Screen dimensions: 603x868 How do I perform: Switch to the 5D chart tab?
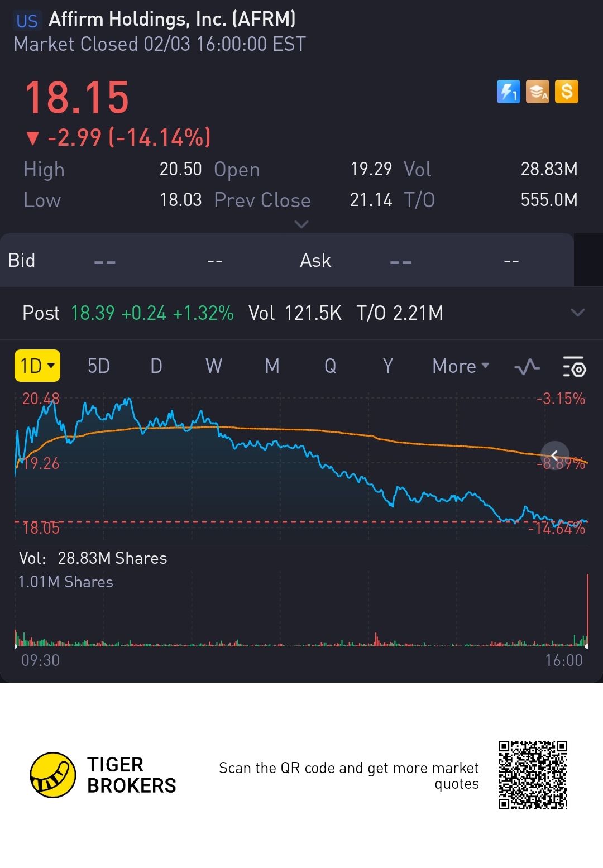pyautogui.click(x=99, y=366)
